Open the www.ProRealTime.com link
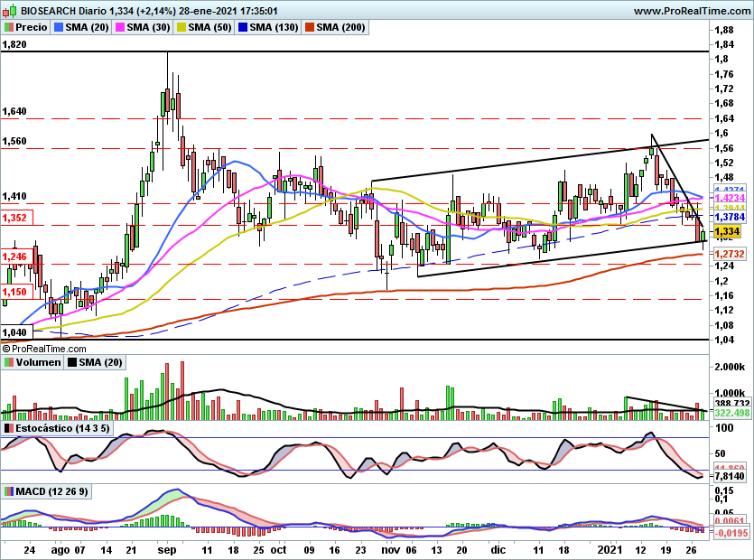The image size is (754, 560). [692, 11]
